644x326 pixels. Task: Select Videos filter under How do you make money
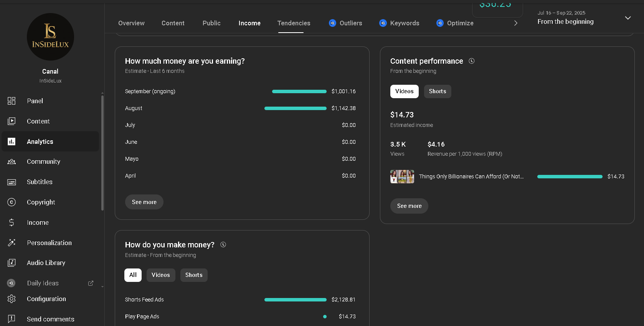[160, 275]
